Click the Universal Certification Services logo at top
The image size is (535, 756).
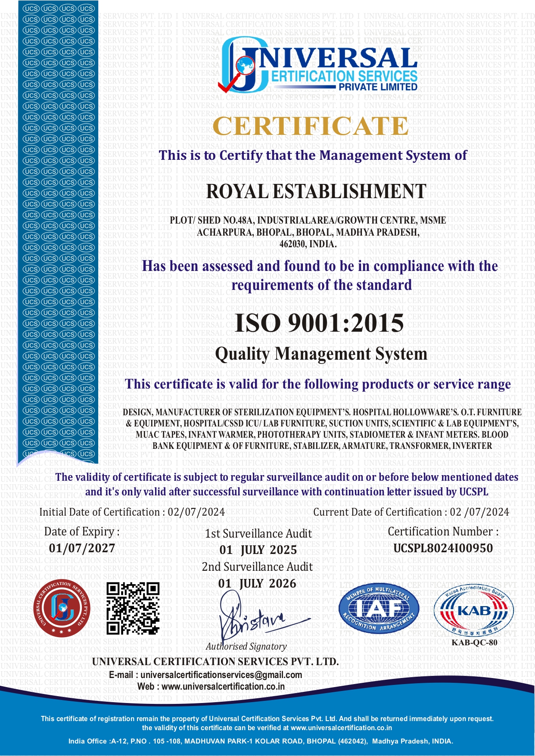pyautogui.click(x=317, y=65)
